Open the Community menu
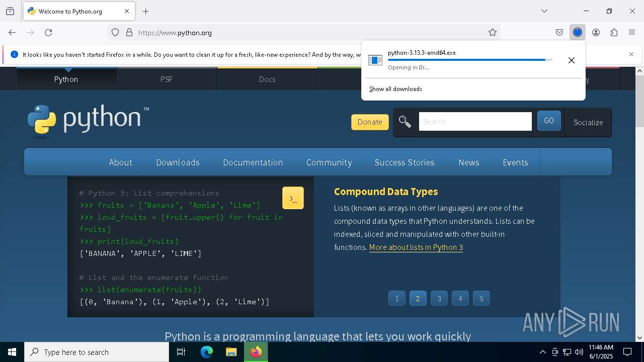Viewport: 644px width, 362px height. click(329, 162)
